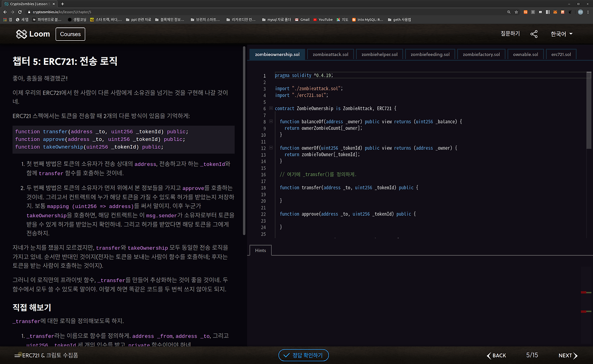Open the geth 사용법 bookmark folder

[399, 19]
